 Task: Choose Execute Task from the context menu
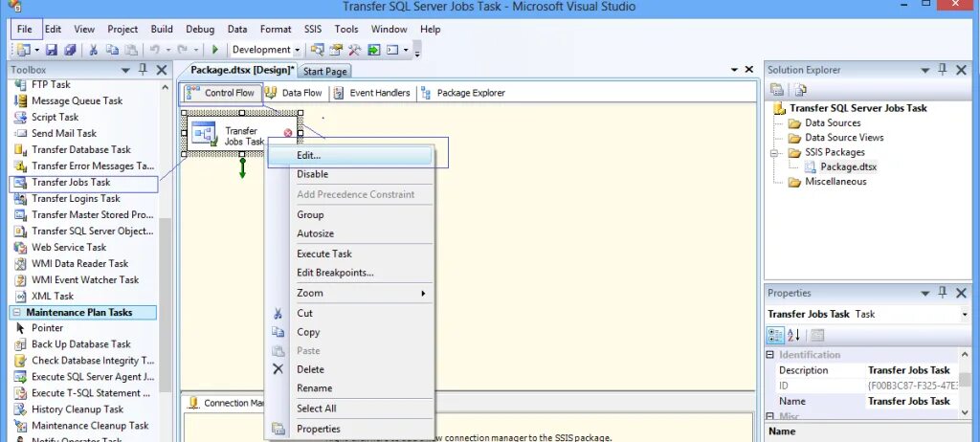(x=350, y=254)
